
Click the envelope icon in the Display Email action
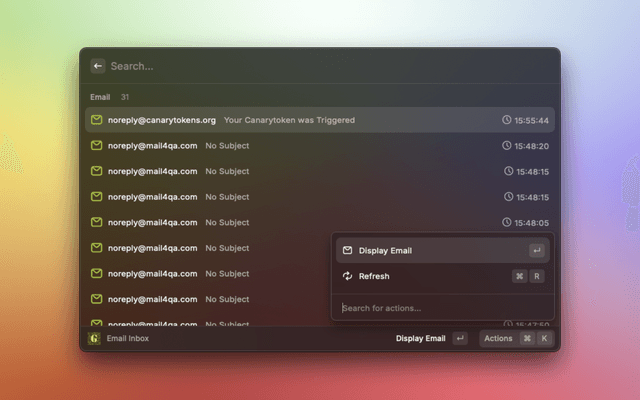(x=347, y=251)
